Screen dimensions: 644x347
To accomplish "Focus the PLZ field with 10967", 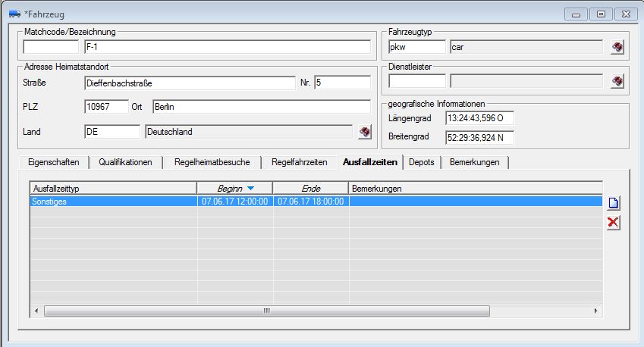I will click(x=105, y=107).
